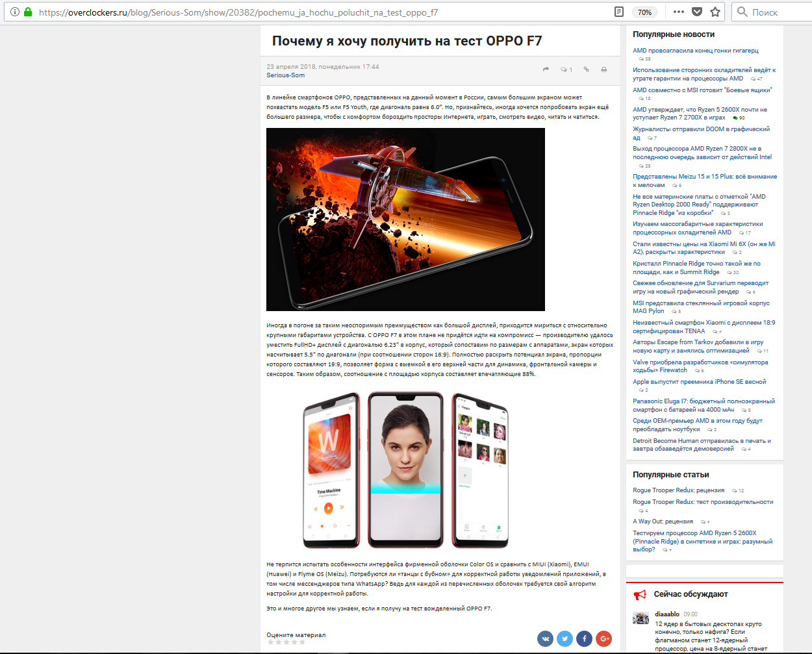This screenshot has width=812, height=654.
Task: Open news Журналисты отправили DOOM
Action: (701, 133)
